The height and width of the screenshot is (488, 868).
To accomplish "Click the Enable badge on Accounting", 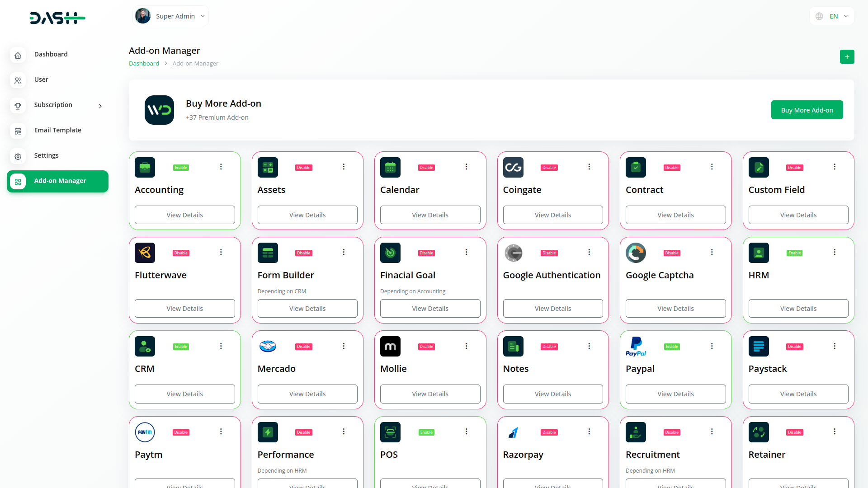I will point(181,168).
